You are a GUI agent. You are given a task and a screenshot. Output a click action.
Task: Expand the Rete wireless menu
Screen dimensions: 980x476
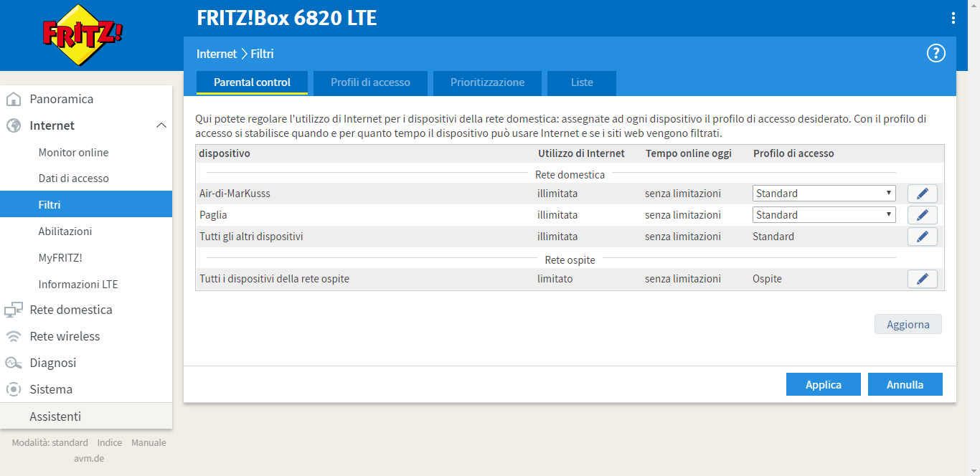[x=65, y=336]
